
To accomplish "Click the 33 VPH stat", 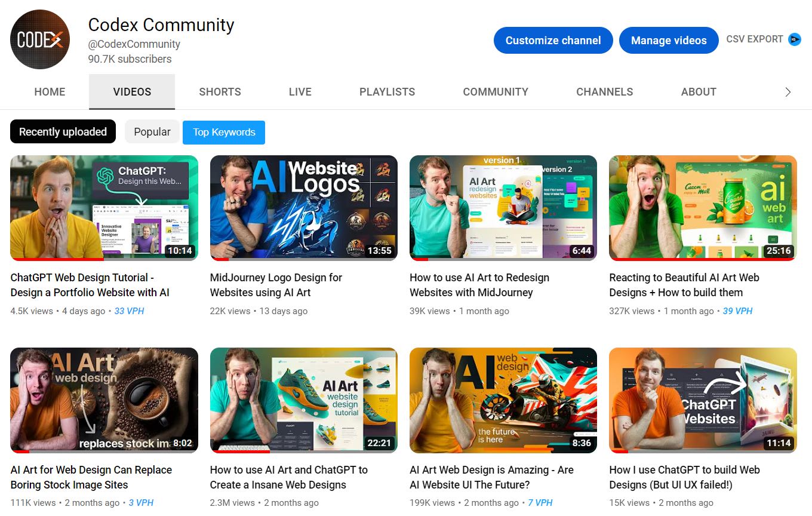I will (129, 311).
